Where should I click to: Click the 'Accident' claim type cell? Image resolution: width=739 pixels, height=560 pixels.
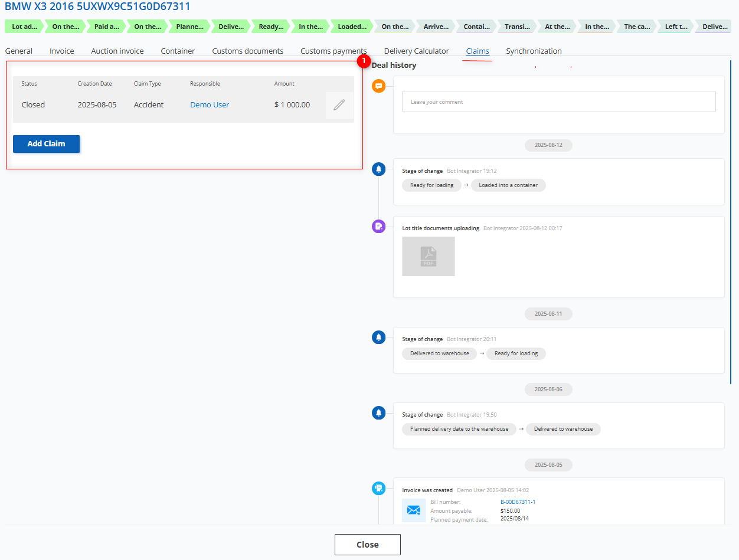click(149, 105)
